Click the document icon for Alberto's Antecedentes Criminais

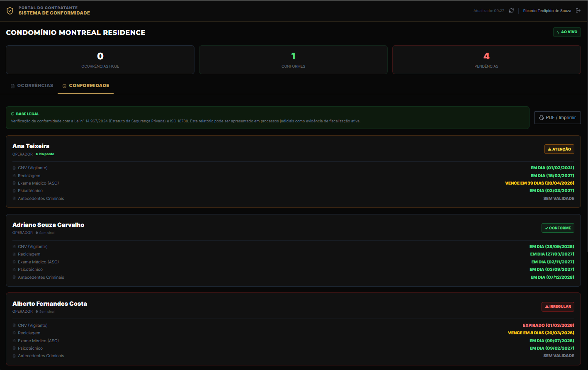pos(14,356)
